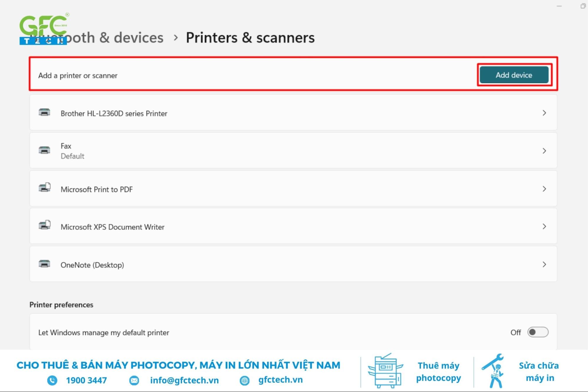Click the photocopier machine illustration icon
Image resolution: width=588 pixels, height=392 pixels.
tap(385, 371)
